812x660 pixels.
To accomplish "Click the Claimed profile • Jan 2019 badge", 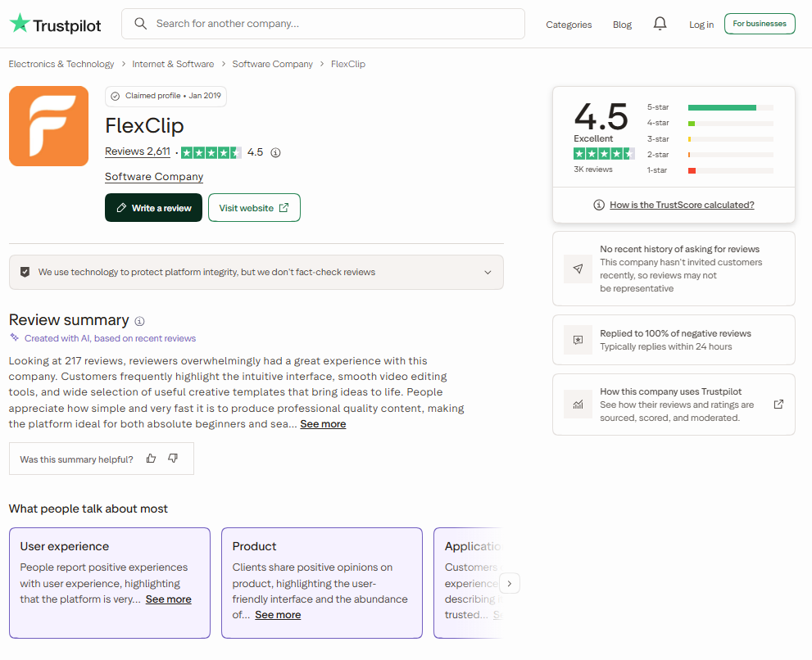I will point(166,97).
